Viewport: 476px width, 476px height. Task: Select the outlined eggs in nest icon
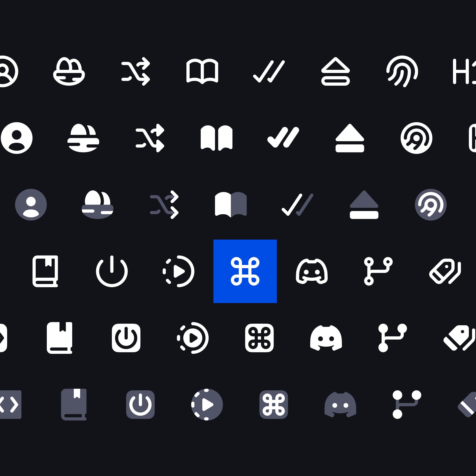pyautogui.click(x=69, y=71)
